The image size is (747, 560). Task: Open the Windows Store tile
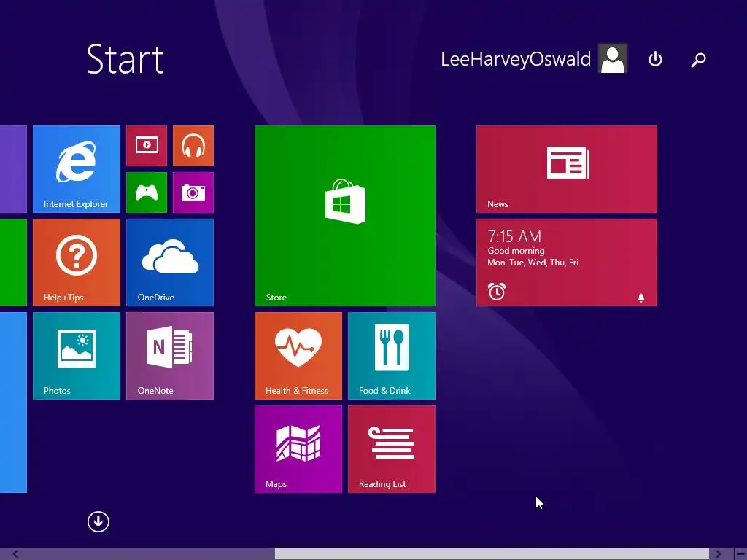(345, 216)
